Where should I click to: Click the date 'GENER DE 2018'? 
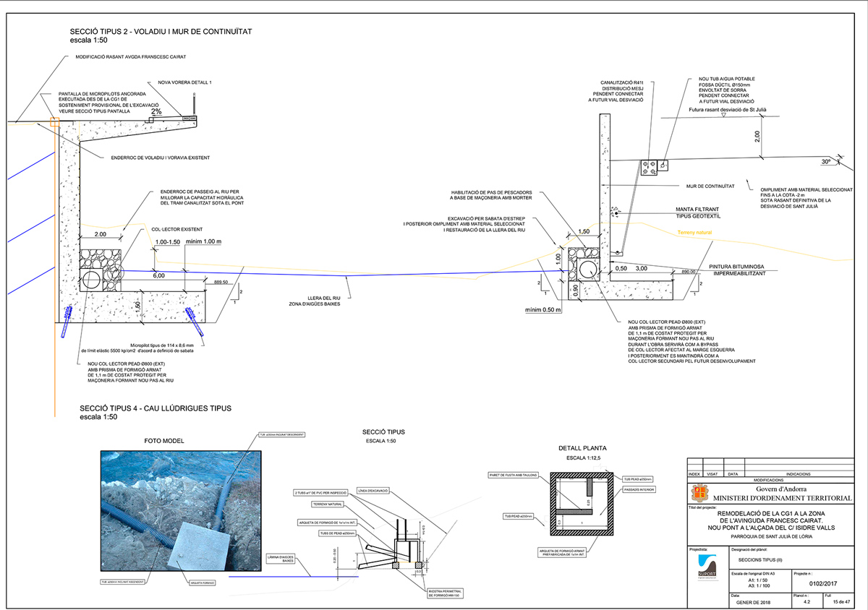[x=752, y=601]
